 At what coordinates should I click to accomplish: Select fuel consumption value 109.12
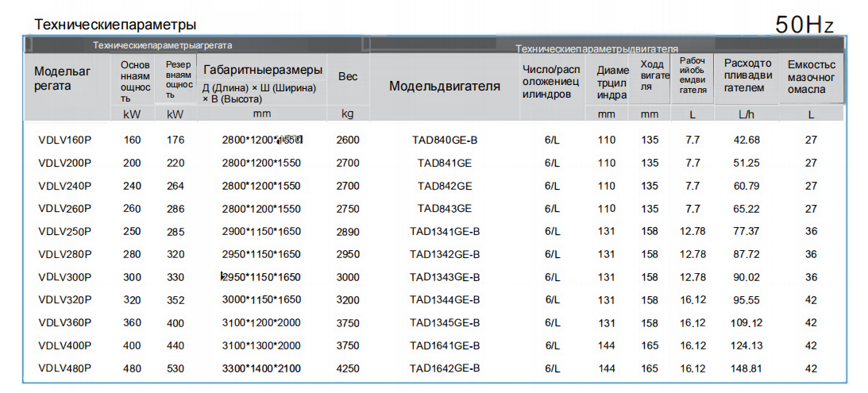[x=746, y=323]
